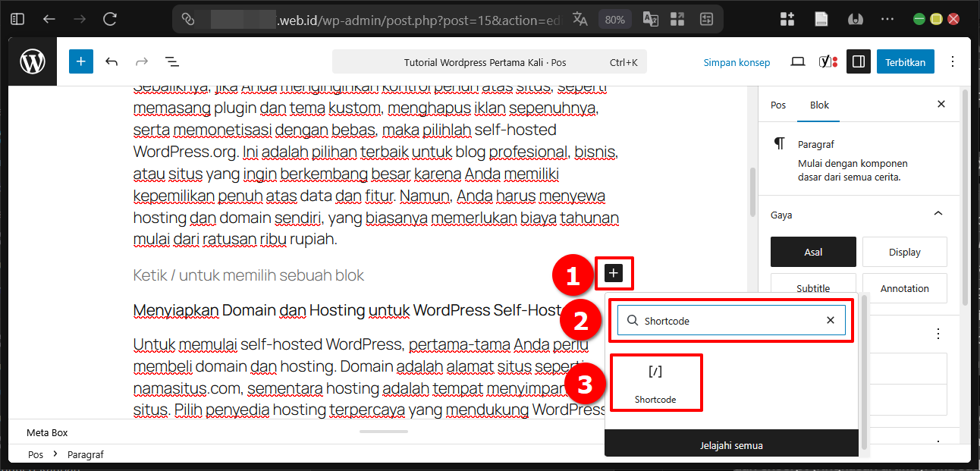Click the preview laptop icon
Screen dimensions: 980x471
(x=797, y=61)
